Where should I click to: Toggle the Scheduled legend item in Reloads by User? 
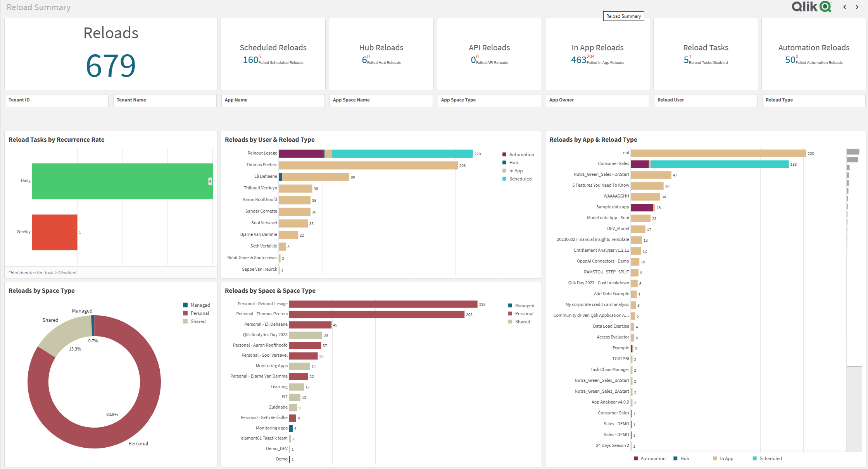[519, 179]
